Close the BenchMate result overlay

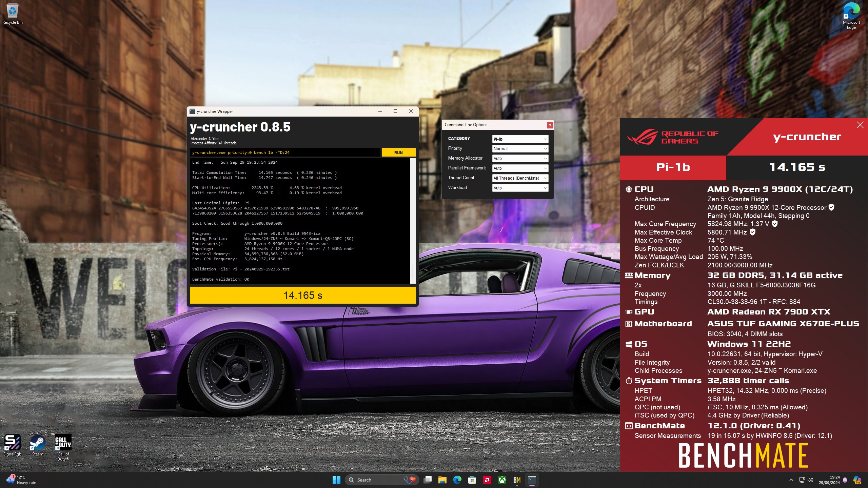[860, 125]
